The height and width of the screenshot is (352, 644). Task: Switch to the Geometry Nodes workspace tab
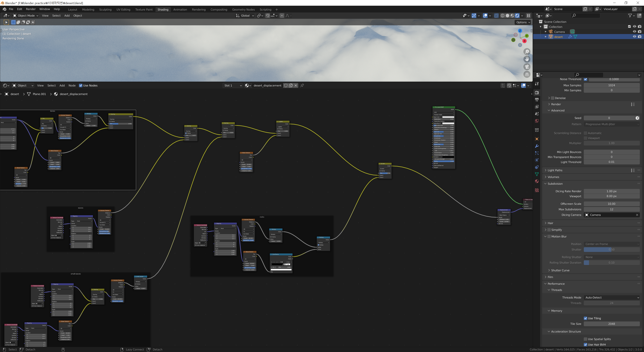[243, 10]
